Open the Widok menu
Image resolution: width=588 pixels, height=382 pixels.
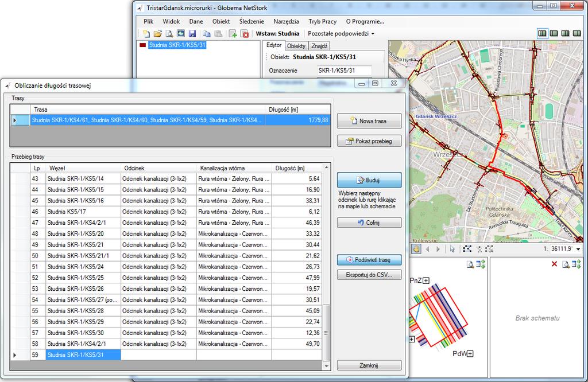(x=171, y=21)
